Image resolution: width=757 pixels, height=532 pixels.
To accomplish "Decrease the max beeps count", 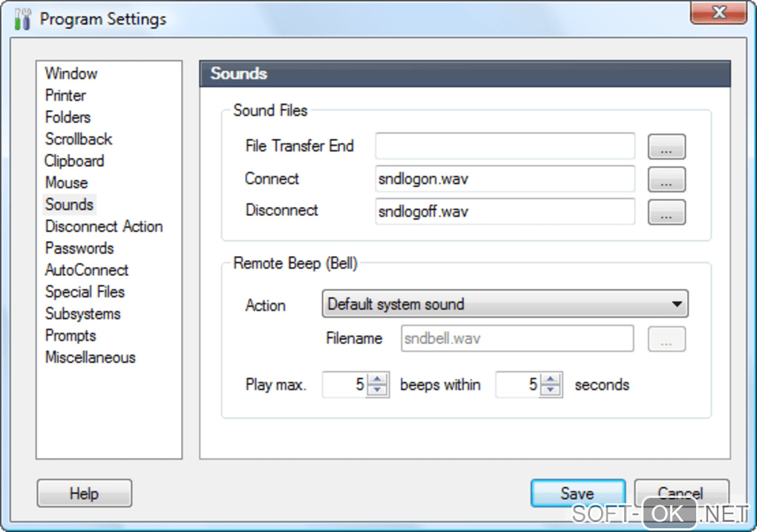I will [378, 390].
